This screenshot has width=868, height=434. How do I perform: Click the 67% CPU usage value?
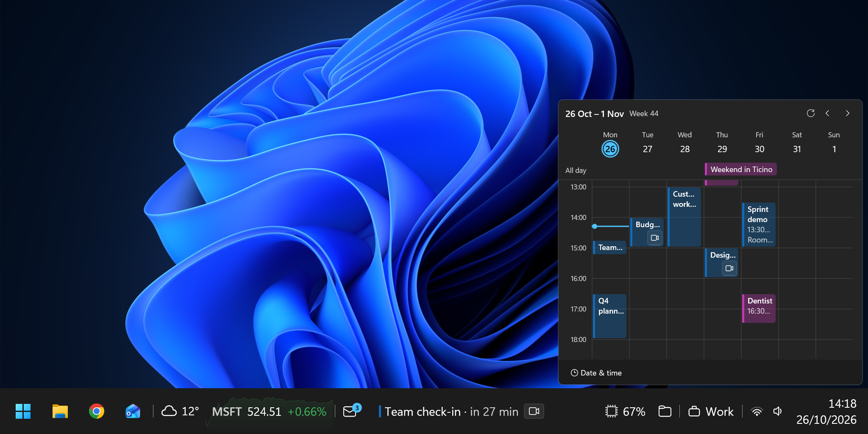tap(634, 412)
